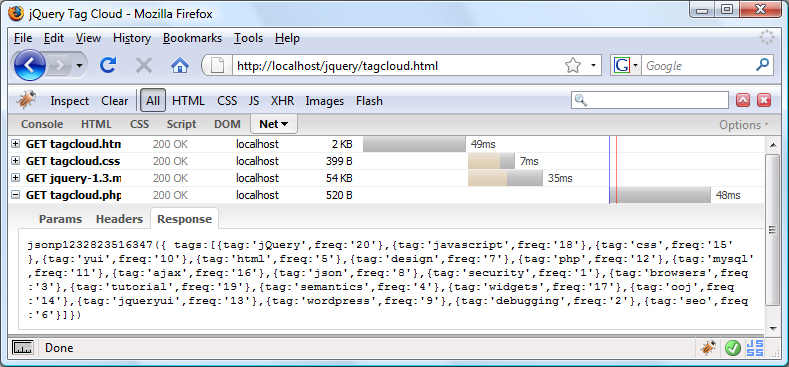Click the 35ms timeline bar for jquery

click(505, 178)
